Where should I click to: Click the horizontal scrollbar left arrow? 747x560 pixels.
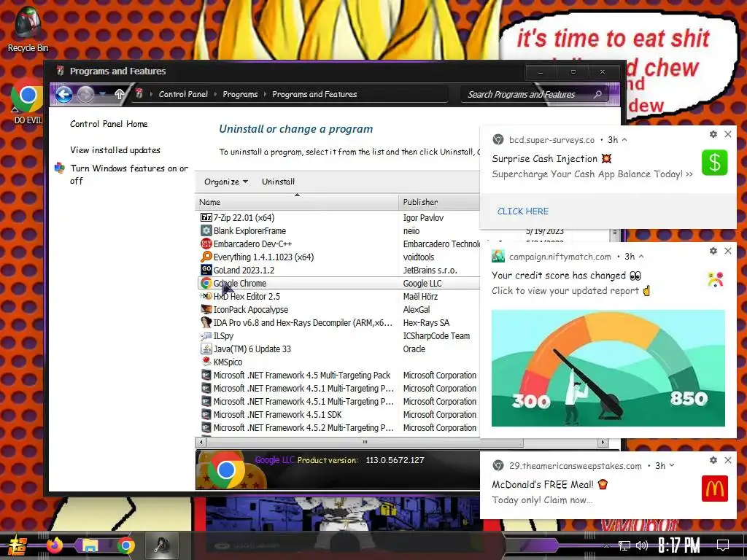(x=201, y=442)
